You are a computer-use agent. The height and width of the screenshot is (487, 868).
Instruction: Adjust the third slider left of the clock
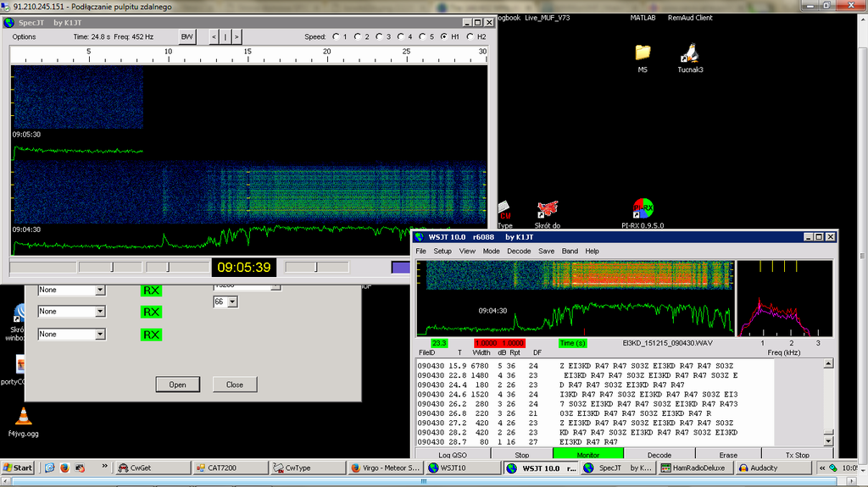coord(177,268)
